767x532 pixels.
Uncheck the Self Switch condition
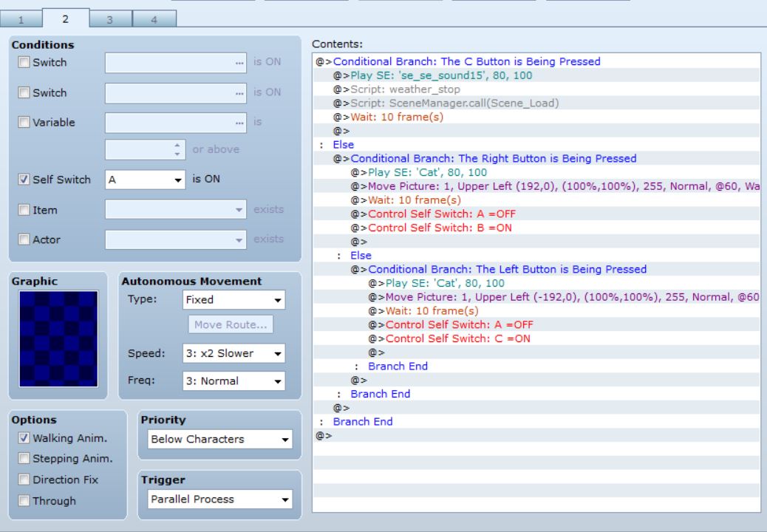[24, 180]
